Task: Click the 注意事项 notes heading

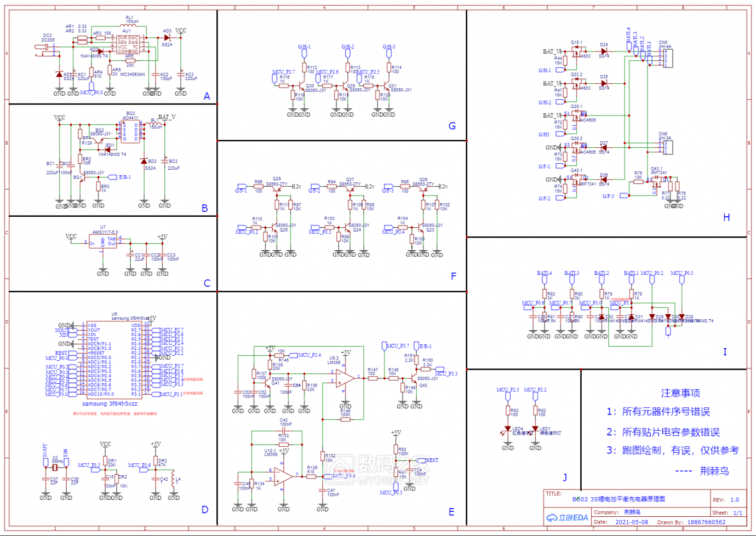Action: coord(680,393)
